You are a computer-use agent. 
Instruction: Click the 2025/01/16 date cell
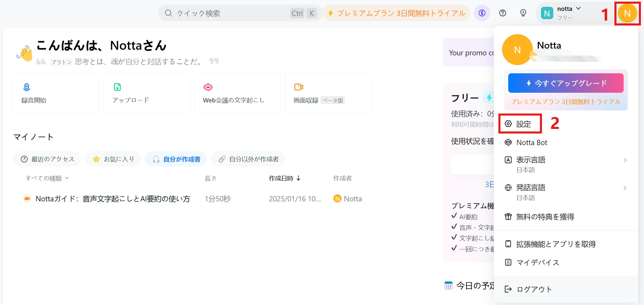pos(295,199)
